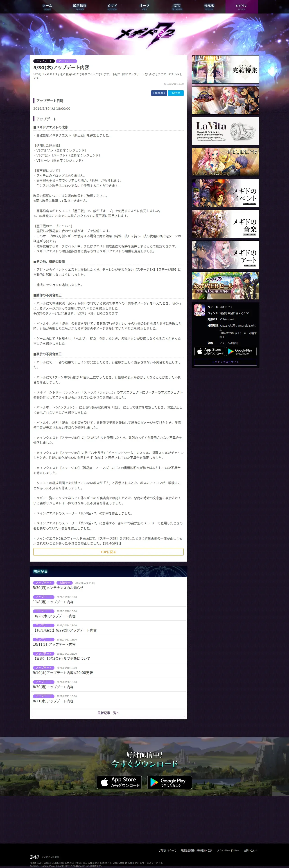Viewport: 289px width, 868px height.
Task: Share the article on Twitter
Action: (x=176, y=93)
